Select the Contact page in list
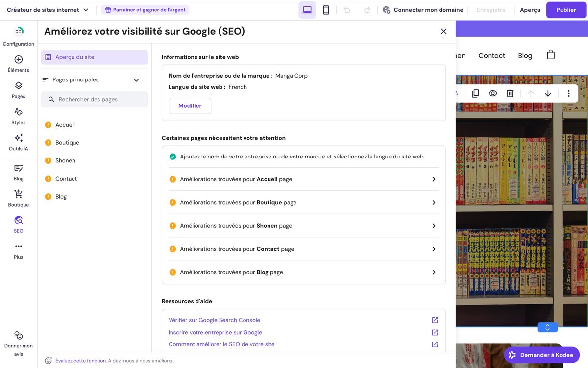Image resolution: width=588 pixels, height=368 pixels. coord(66,179)
